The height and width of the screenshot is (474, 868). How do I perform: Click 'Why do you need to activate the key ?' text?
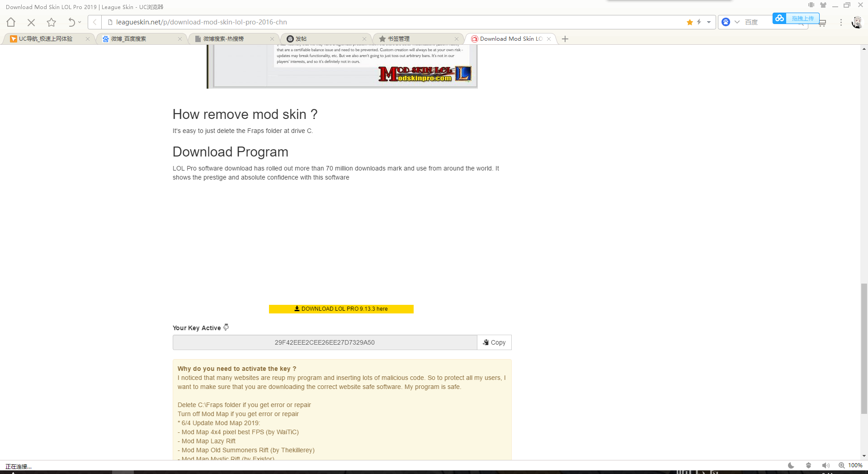237,369
